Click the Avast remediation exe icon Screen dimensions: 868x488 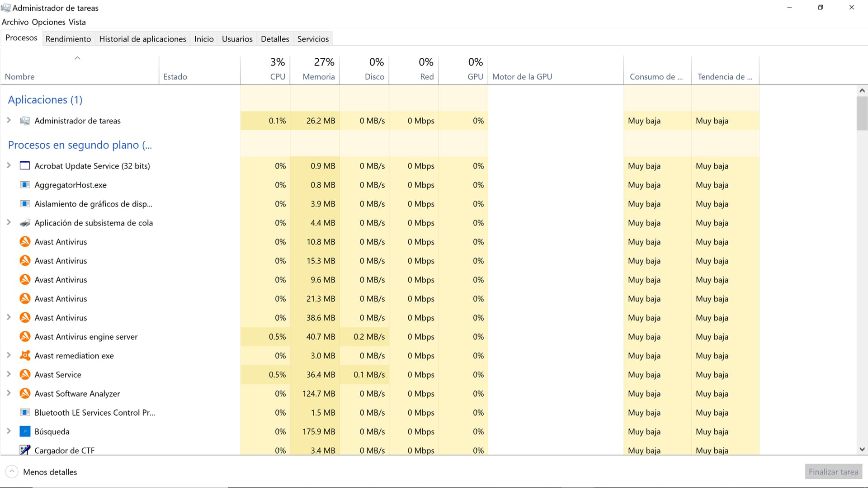[x=25, y=356]
